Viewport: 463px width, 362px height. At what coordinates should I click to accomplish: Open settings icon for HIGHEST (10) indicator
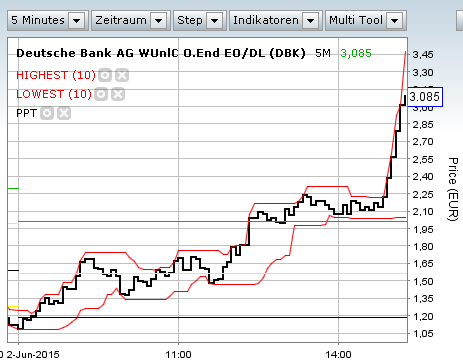(x=105, y=75)
